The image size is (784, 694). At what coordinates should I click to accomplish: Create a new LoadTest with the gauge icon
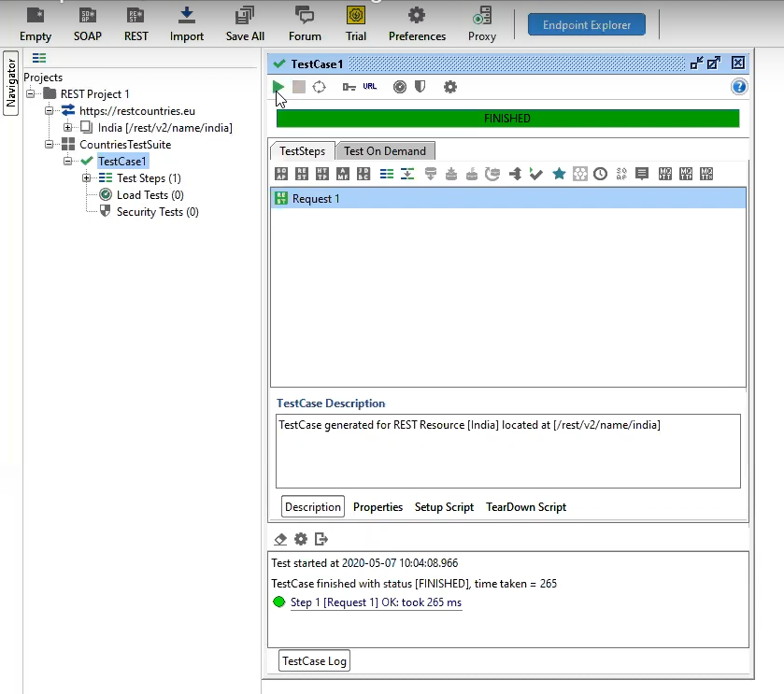(x=399, y=86)
